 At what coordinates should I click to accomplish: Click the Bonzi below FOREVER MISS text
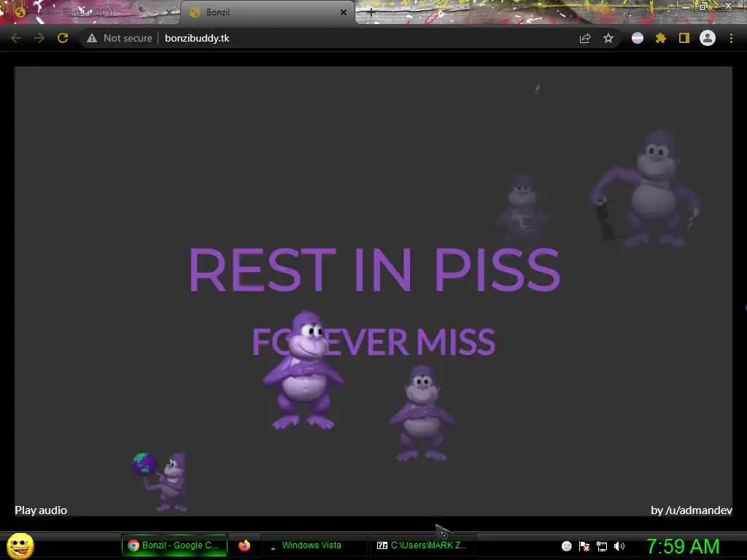pos(422,413)
